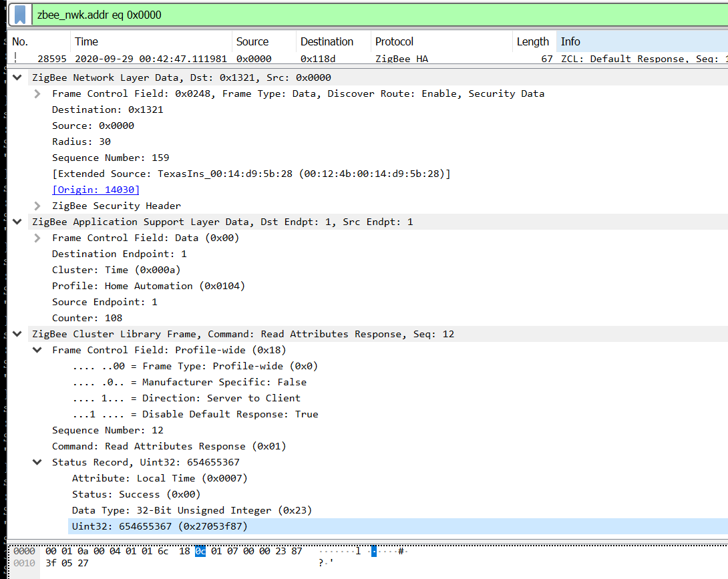The height and width of the screenshot is (579, 728).
Task: Click the display filter bookmark icon
Action: (20, 15)
